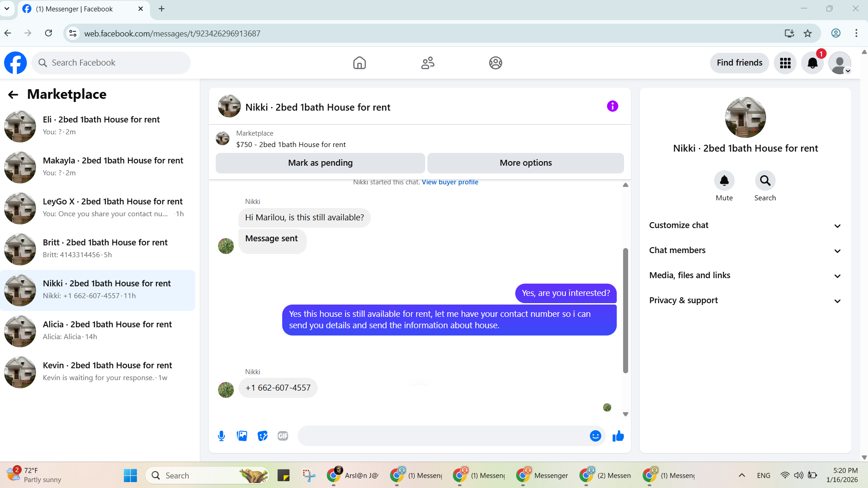Click chat scroll down arrow
Image resolution: width=868 pixels, height=488 pixels.
[625, 414]
